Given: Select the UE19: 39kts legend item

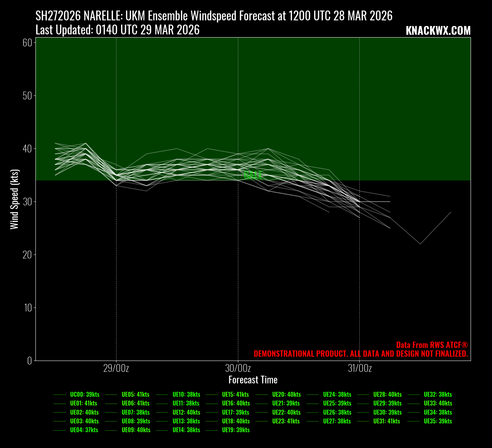Looking at the screenshot, I should coord(236,430).
